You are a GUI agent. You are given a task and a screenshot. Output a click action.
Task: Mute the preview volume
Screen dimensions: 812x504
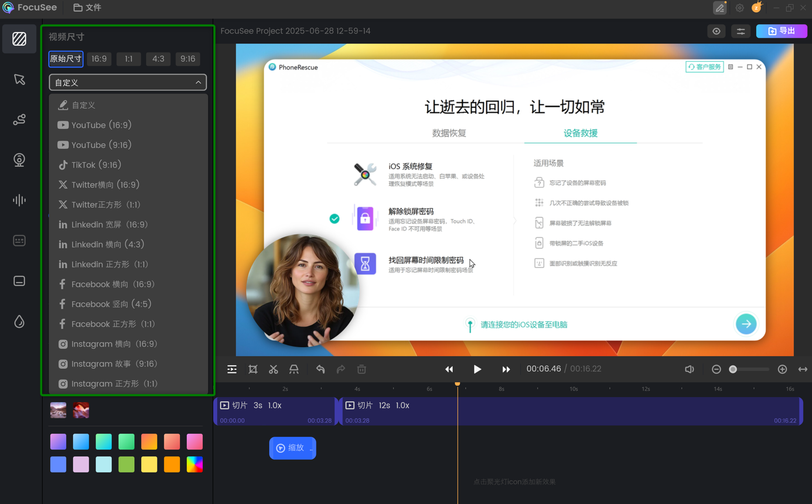point(690,369)
